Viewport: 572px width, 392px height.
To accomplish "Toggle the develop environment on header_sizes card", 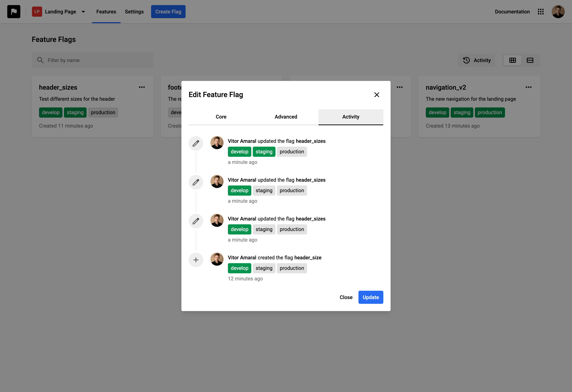I will (x=50, y=112).
